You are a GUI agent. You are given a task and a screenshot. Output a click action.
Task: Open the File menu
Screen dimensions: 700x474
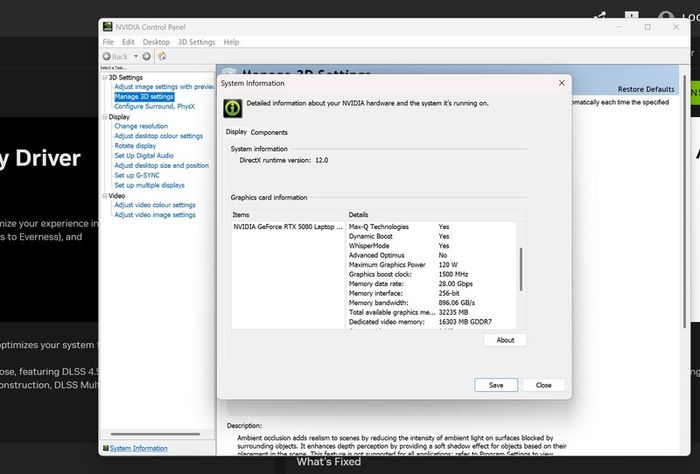point(108,42)
